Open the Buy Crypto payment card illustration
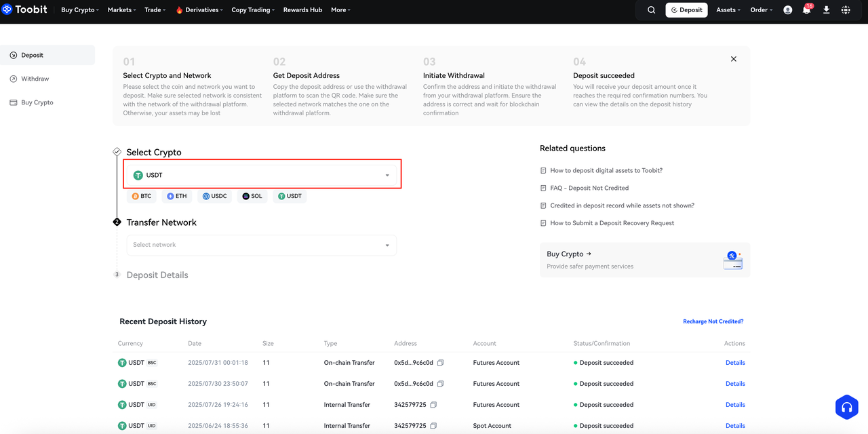868x434 pixels. click(732, 260)
